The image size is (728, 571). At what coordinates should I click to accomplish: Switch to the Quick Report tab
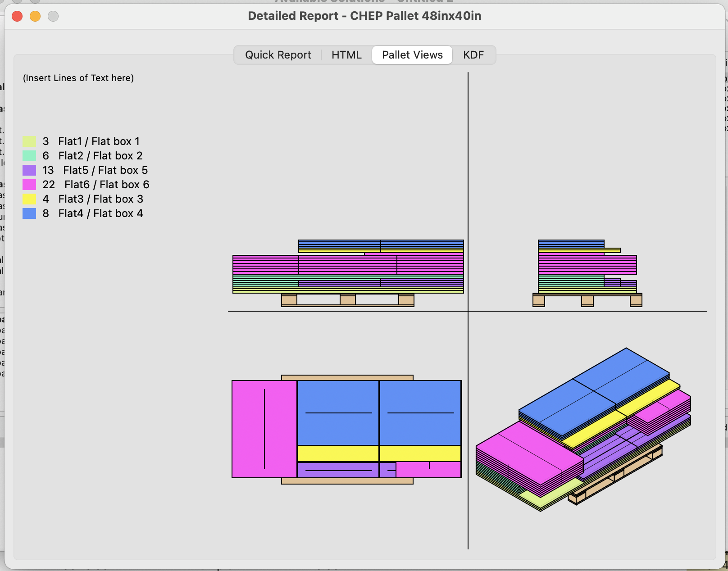278,55
